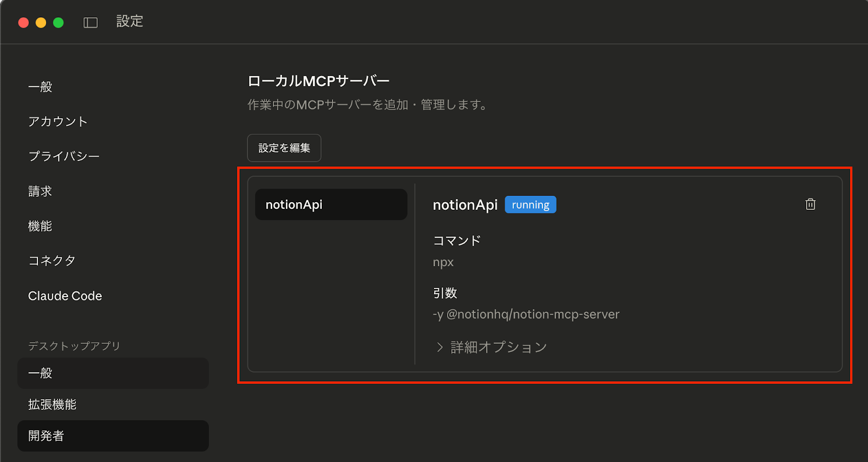Open the 拡張機能 settings
Image resolution: width=868 pixels, height=462 pixels.
[x=52, y=405]
